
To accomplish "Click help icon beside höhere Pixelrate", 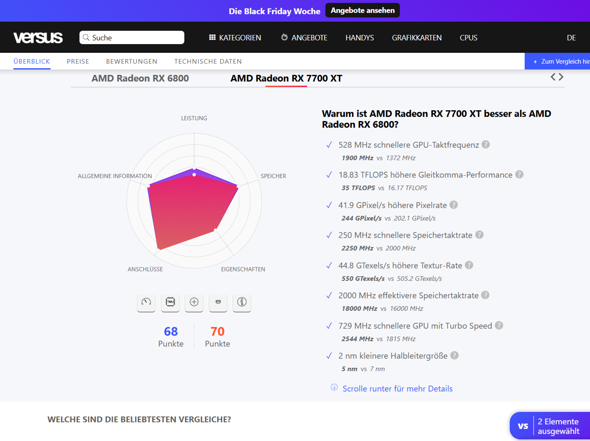I will pyautogui.click(x=454, y=205).
